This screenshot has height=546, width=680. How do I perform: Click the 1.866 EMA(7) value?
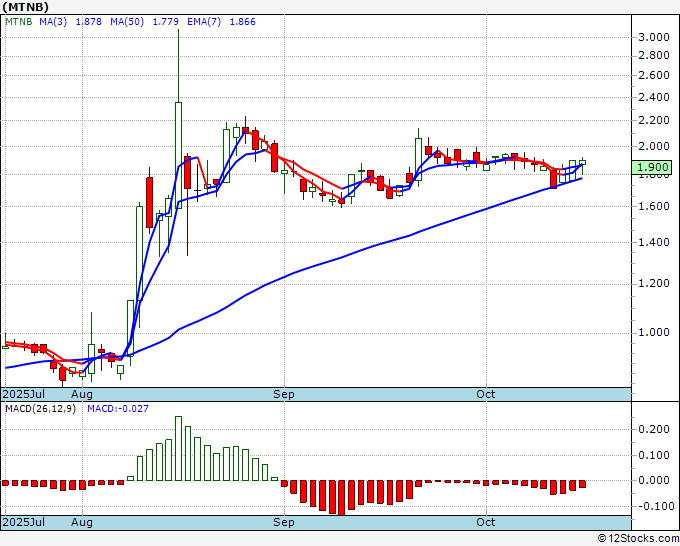pos(242,22)
